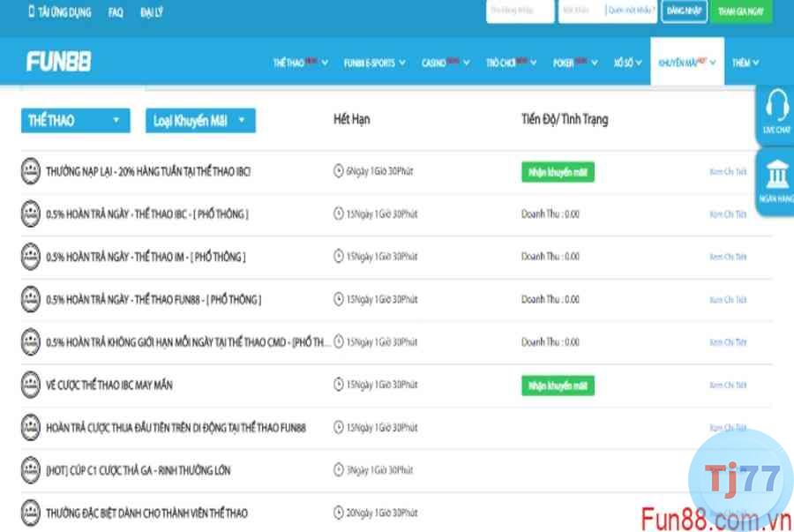Click the clock icon in the first promotion row
Screen dimensions: 794x532
(x=339, y=171)
